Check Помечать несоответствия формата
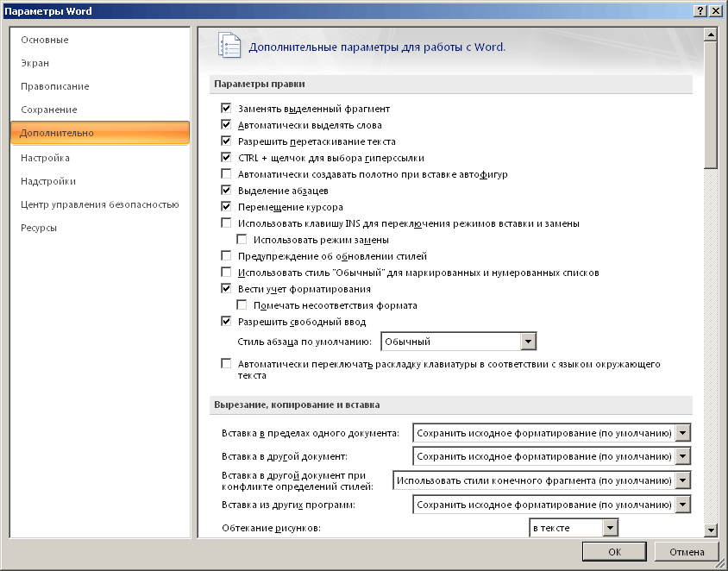728x571 pixels. pos(242,305)
